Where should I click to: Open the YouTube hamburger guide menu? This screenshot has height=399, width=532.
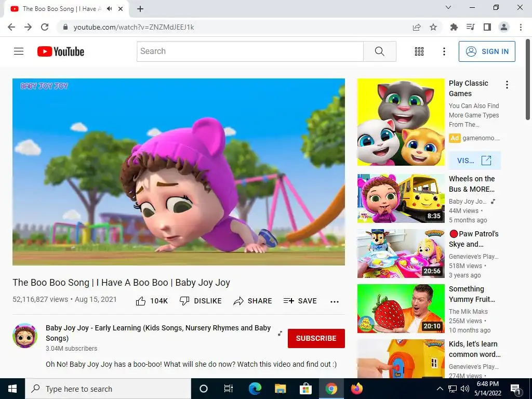[19, 51]
